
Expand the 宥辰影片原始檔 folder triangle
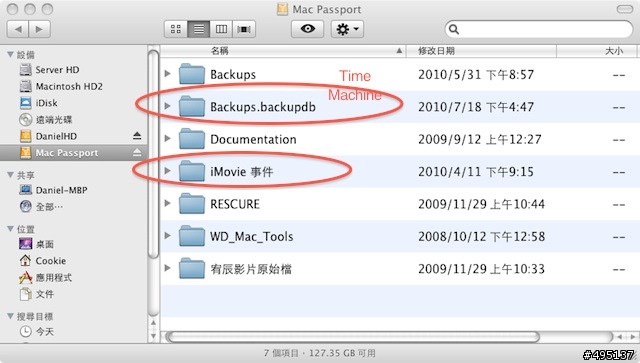pos(167,268)
